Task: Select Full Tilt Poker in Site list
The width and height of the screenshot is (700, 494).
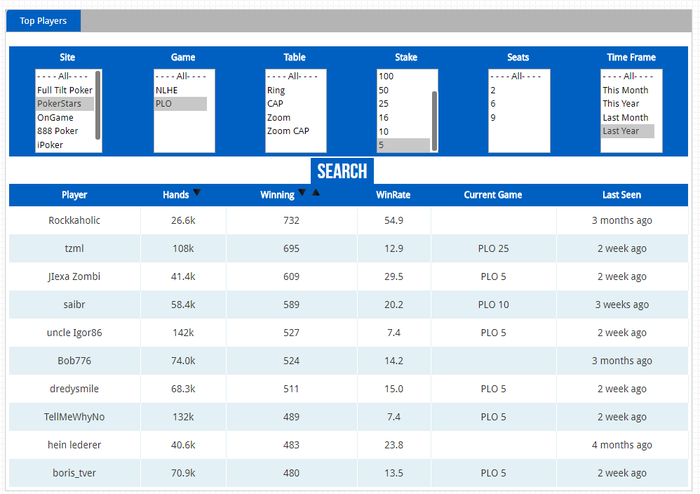Action: point(65,90)
